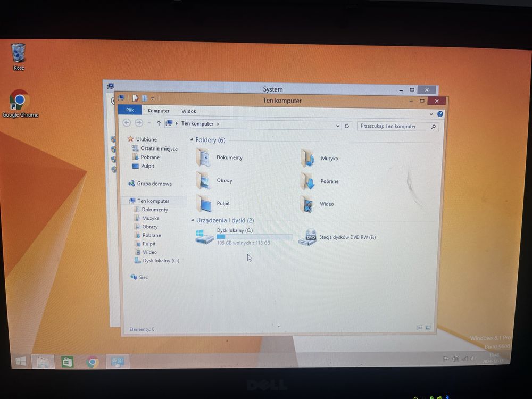Open the Kosz recycle bin desktop icon
Image resolution: width=532 pixels, height=399 pixels.
pyautogui.click(x=18, y=56)
